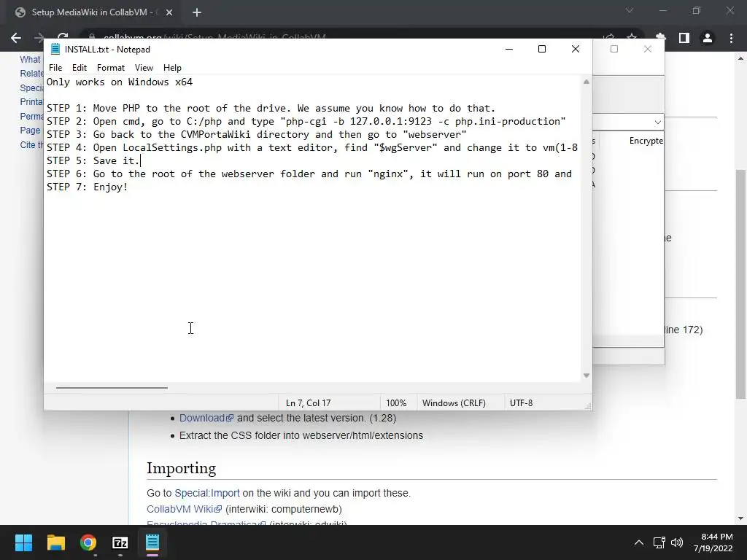Click the Notepad app icon in title bar
747x560 pixels.
click(x=55, y=49)
